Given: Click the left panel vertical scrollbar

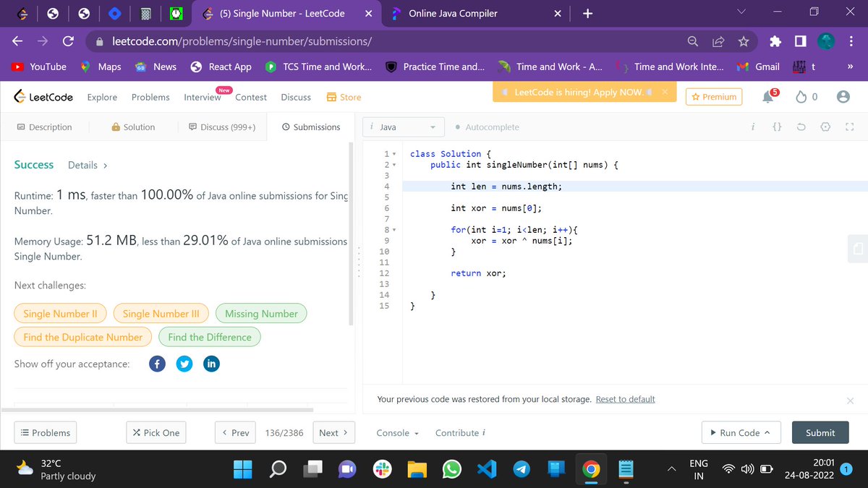Looking at the screenshot, I should pos(352,233).
